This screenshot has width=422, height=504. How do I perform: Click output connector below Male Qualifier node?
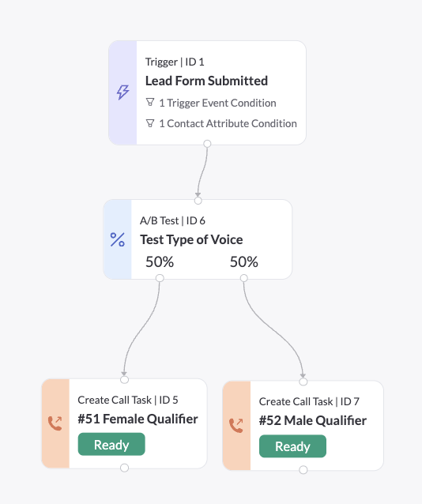pyautogui.click(x=303, y=470)
